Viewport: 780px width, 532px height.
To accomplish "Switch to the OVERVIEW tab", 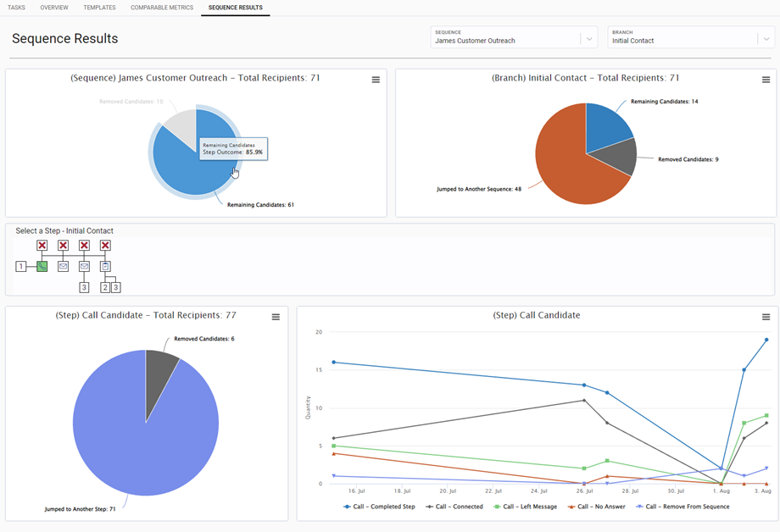I will [x=53, y=7].
